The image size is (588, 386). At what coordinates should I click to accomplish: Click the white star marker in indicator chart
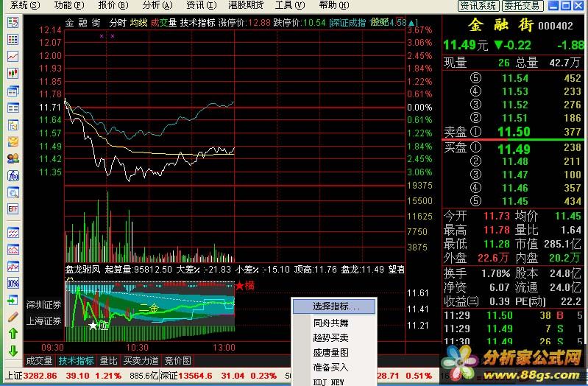pos(93,326)
